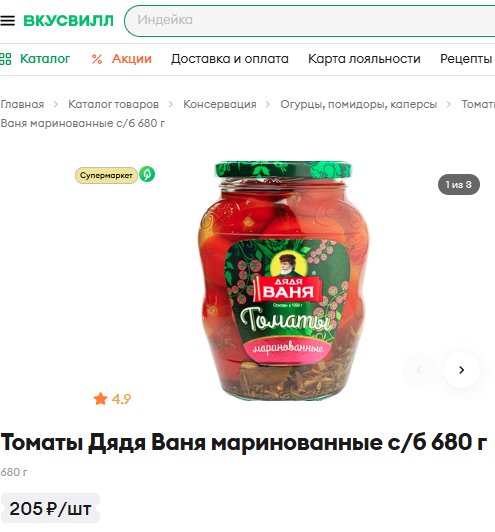The height and width of the screenshot is (532, 495).
Task: Go to Доставка и оплата
Action: (230, 59)
